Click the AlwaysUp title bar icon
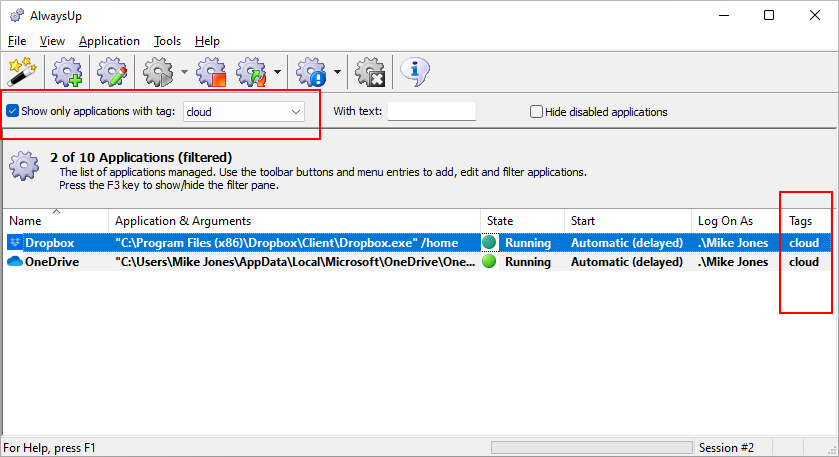 pyautogui.click(x=17, y=16)
